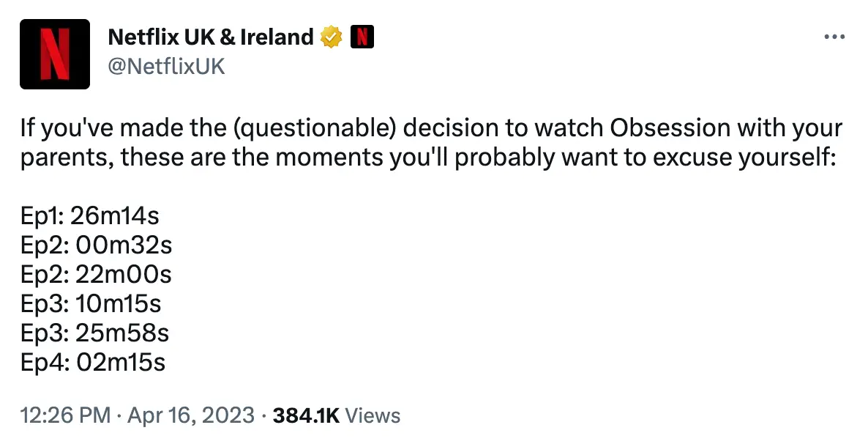Select the Ep1: 26m14s line
The height and width of the screenshot is (444, 868).
[91, 216]
